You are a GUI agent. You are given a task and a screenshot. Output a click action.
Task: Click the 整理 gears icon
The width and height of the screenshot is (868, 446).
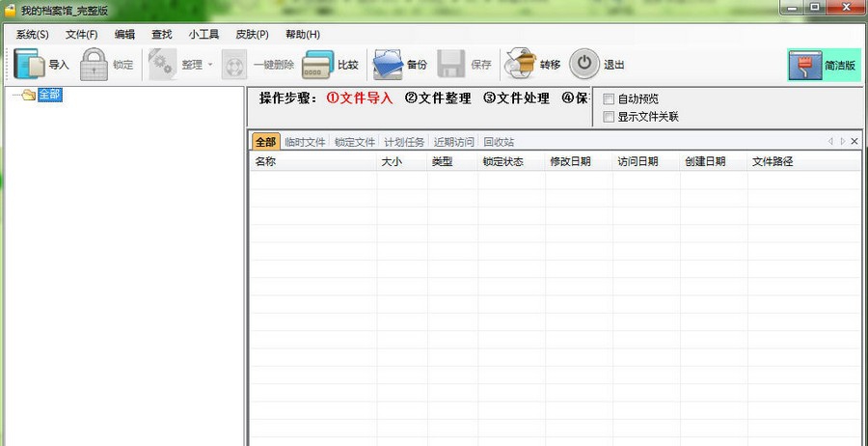tap(161, 65)
